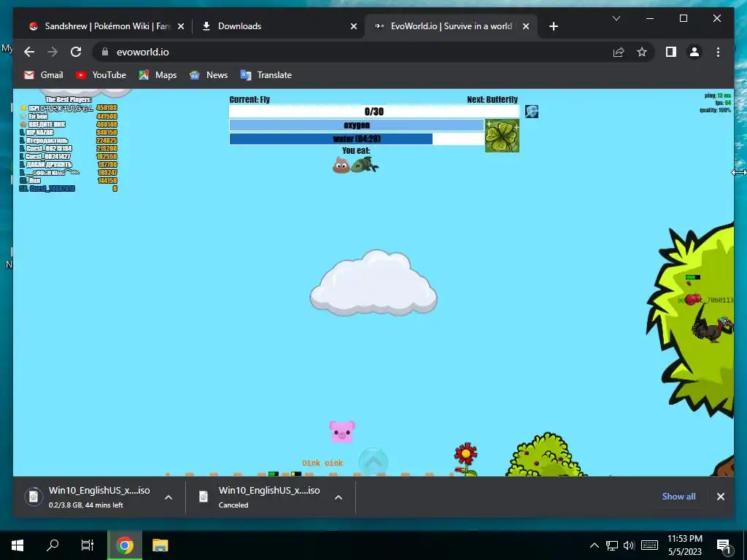Viewport: 747px width, 560px height.
Task: Click the turkey in the tree
Action: pyautogui.click(x=712, y=329)
